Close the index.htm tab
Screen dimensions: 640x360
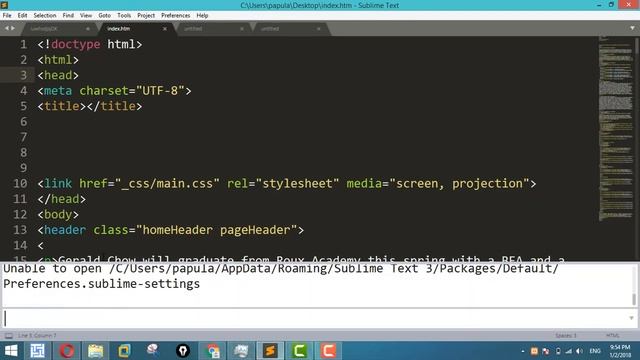point(165,29)
